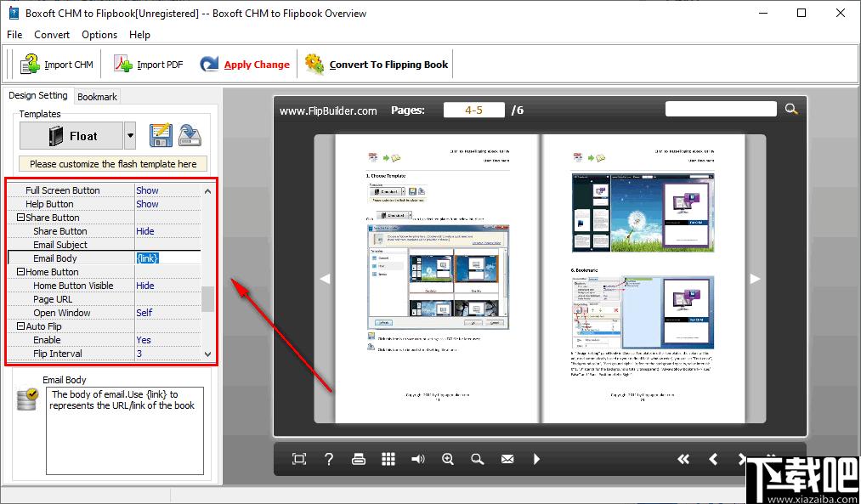Open the www.FlipBuilder.com link
Image resolution: width=861 pixels, height=504 pixels.
click(328, 110)
